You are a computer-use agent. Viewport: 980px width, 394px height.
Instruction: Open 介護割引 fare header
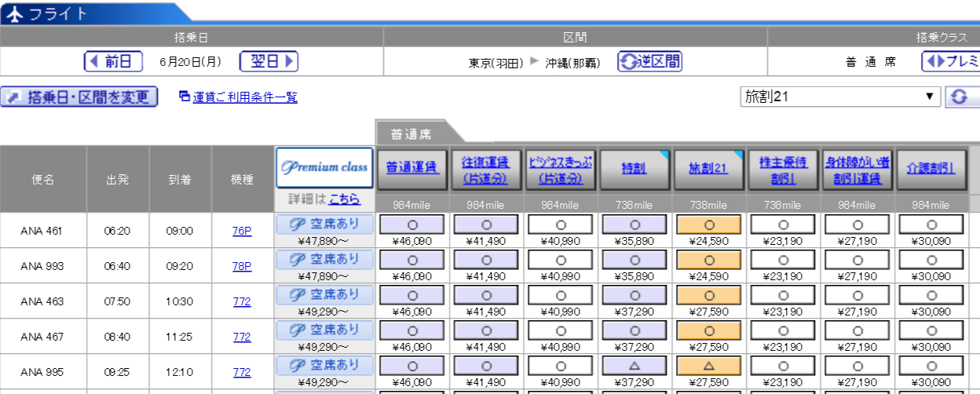click(x=931, y=169)
